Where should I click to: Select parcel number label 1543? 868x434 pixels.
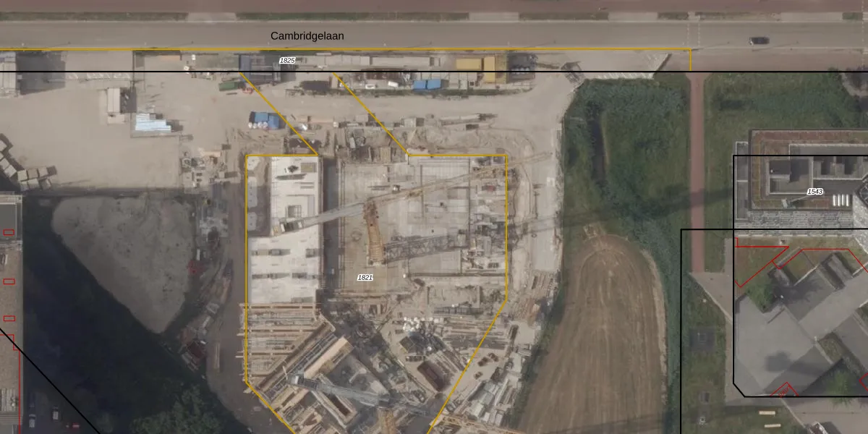click(x=815, y=192)
